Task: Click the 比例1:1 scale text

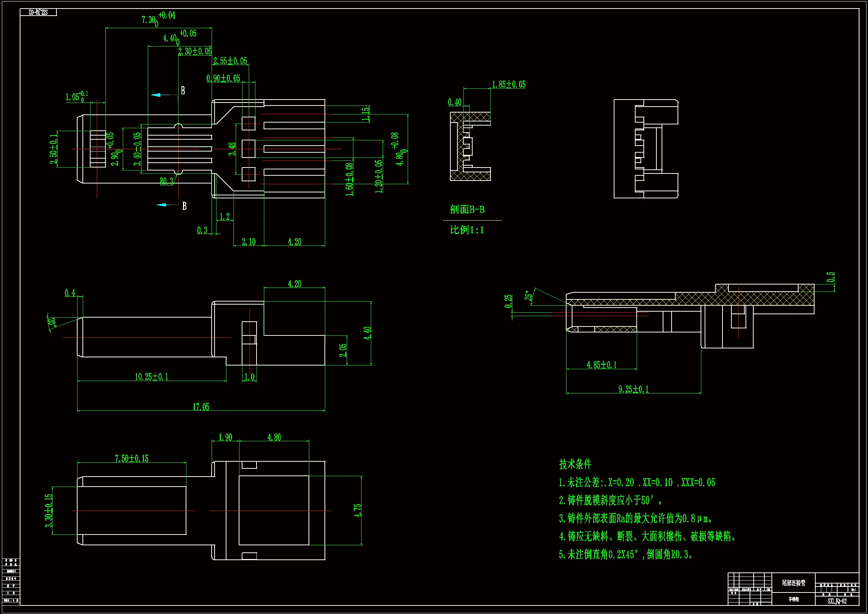Action: point(467,230)
